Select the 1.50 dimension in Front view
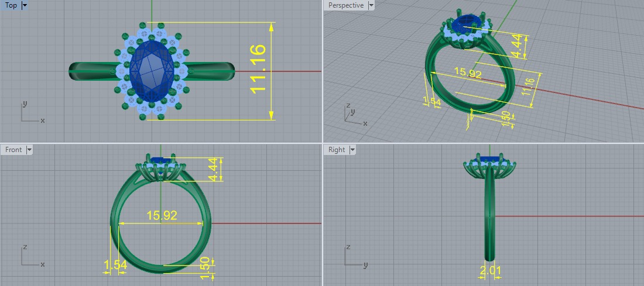This screenshot has width=644, height=286. tap(205, 269)
